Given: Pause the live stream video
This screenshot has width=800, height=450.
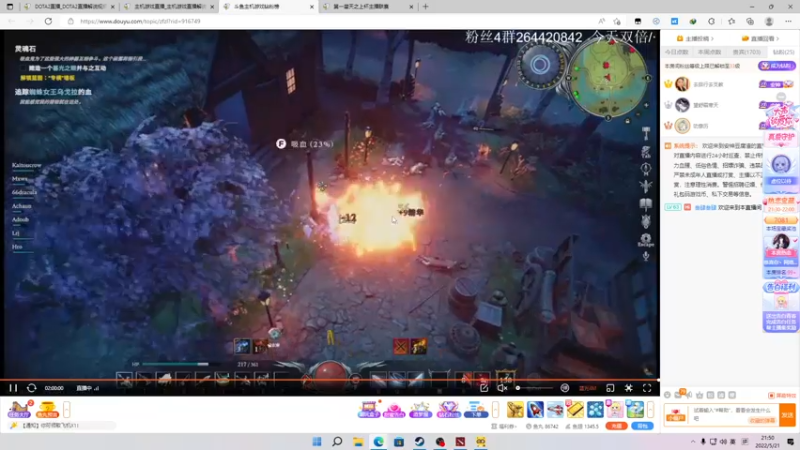Looking at the screenshot, I should [x=13, y=388].
